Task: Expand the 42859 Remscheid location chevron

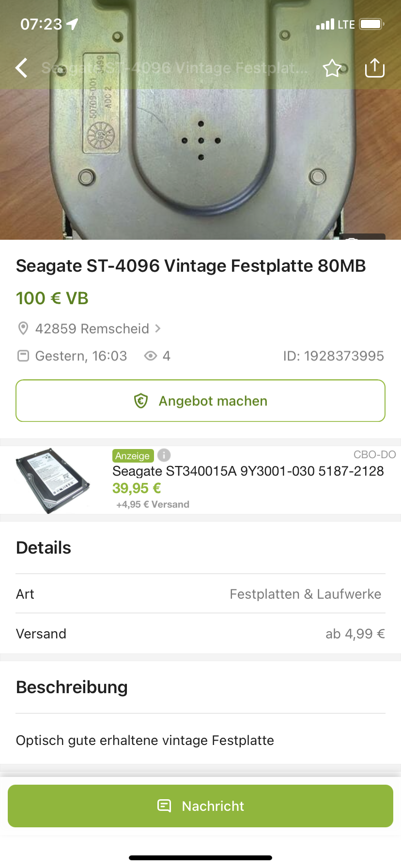Action: [x=158, y=328]
